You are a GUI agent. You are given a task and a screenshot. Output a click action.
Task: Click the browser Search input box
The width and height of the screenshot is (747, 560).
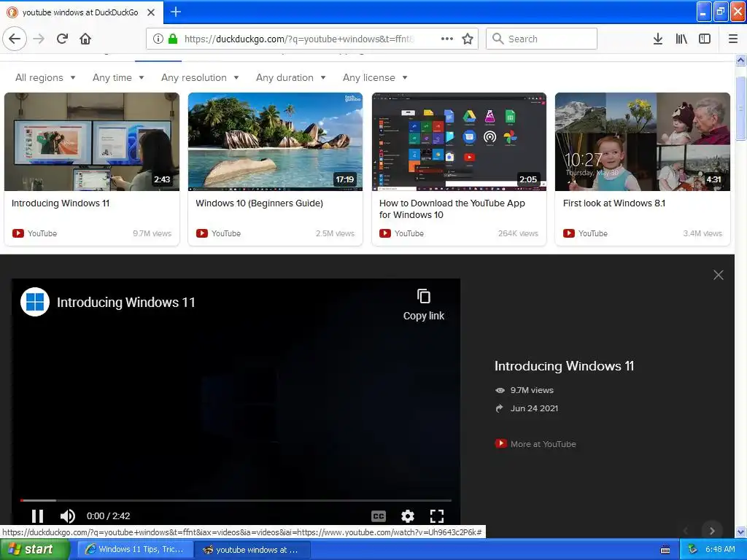click(542, 39)
